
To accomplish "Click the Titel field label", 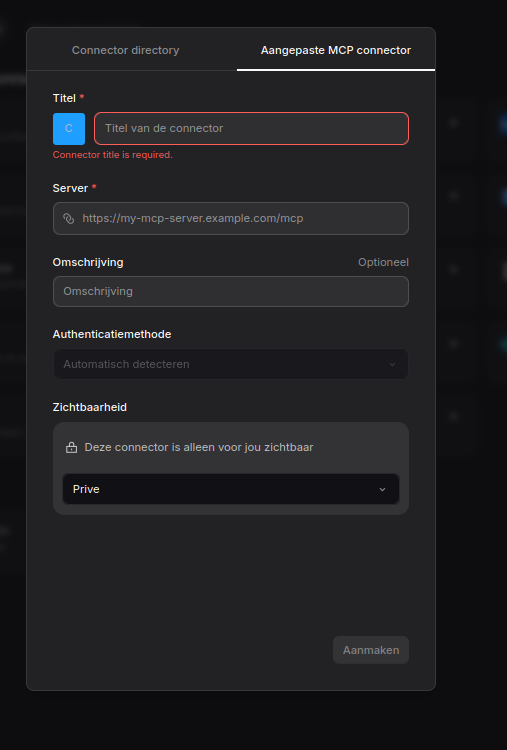I will coord(64,98).
